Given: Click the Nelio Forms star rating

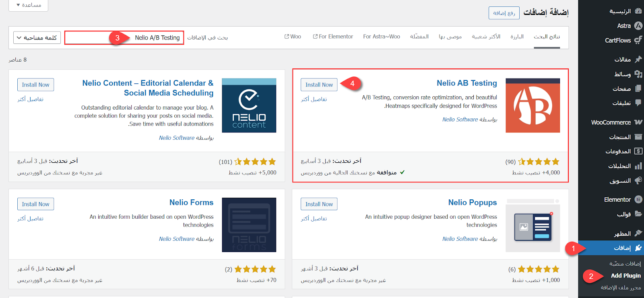Looking at the screenshot, I should point(255,269).
